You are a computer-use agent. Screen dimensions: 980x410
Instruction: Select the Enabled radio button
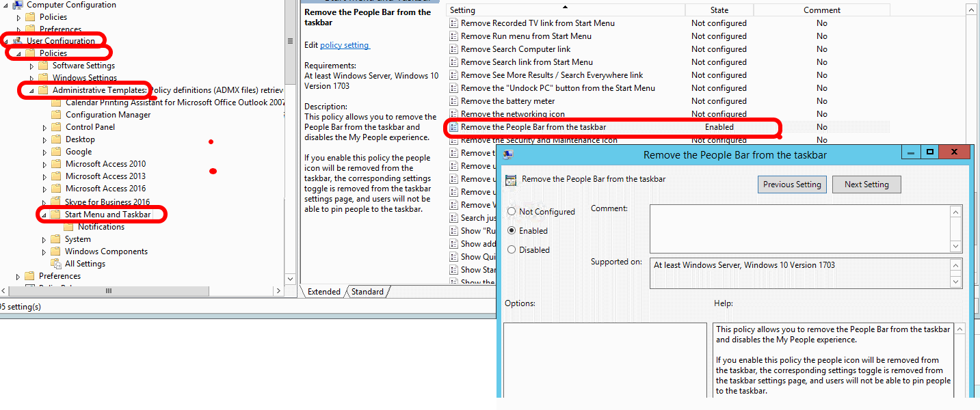click(512, 231)
